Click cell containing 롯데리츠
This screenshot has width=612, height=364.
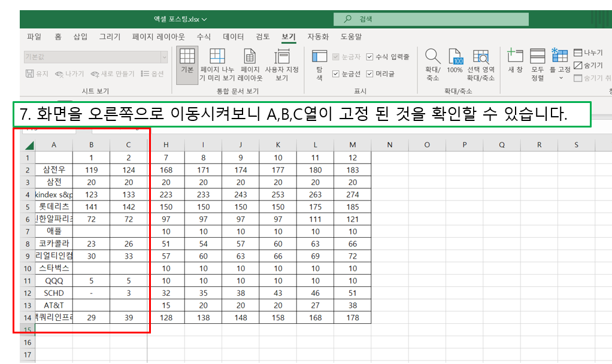pyautogui.click(x=54, y=207)
